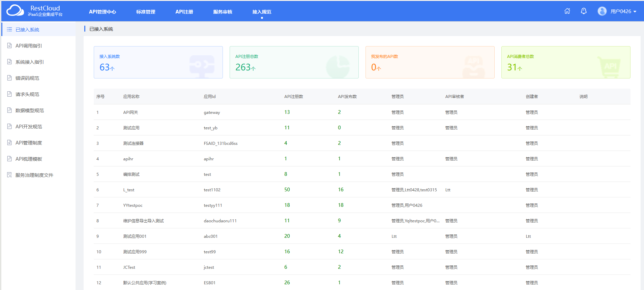Click pie chart icon in API注册总数 card
The image size is (644, 290).
338,67
